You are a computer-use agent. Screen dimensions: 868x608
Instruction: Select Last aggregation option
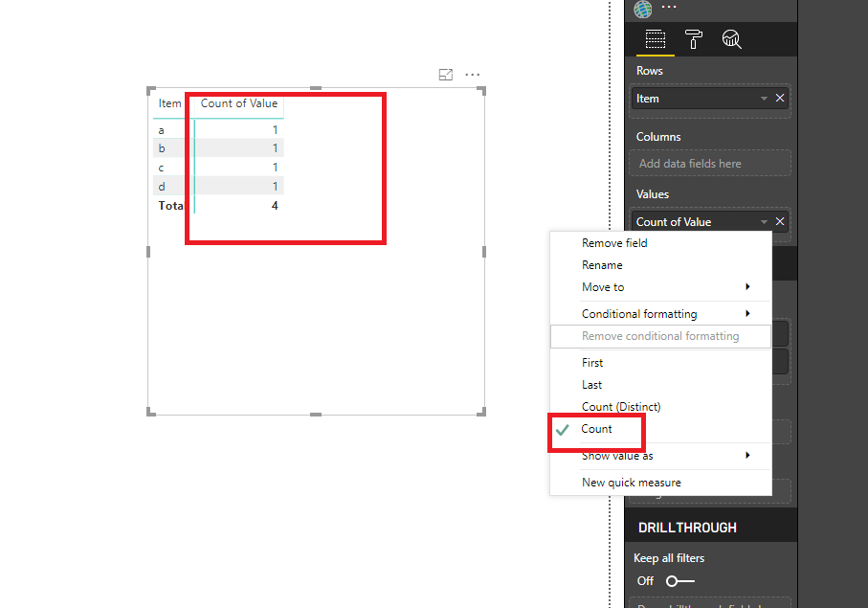[x=661, y=385]
